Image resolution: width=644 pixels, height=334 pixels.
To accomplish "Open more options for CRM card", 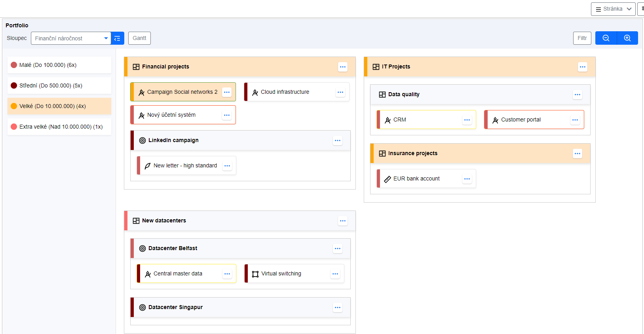I will (467, 120).
